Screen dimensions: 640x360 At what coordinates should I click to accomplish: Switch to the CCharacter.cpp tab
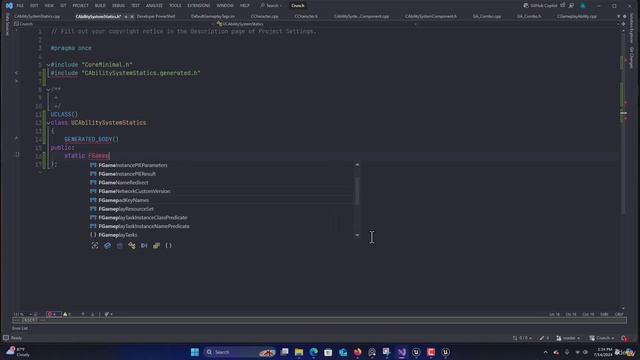pyautogui.click(x=264, y=16)
